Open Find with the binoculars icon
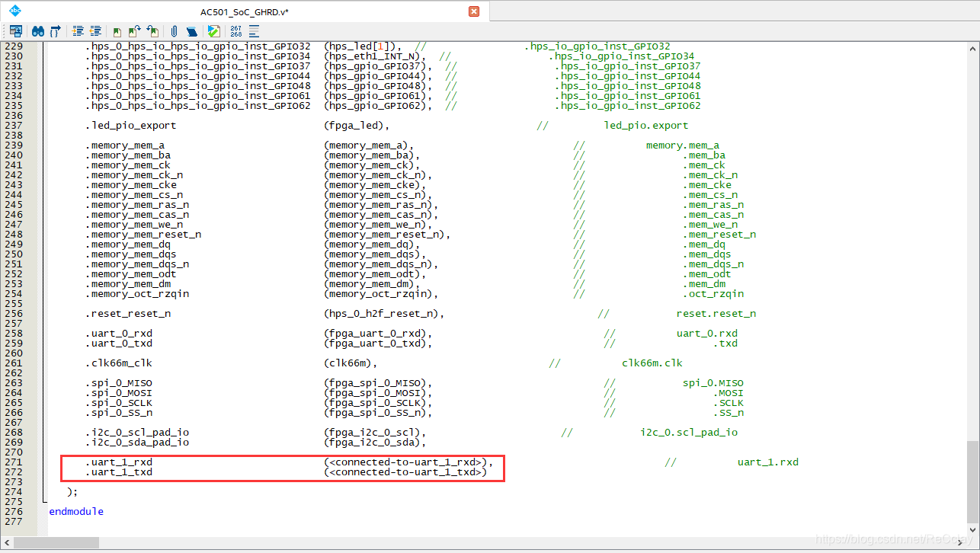 (x=37, y=31)
